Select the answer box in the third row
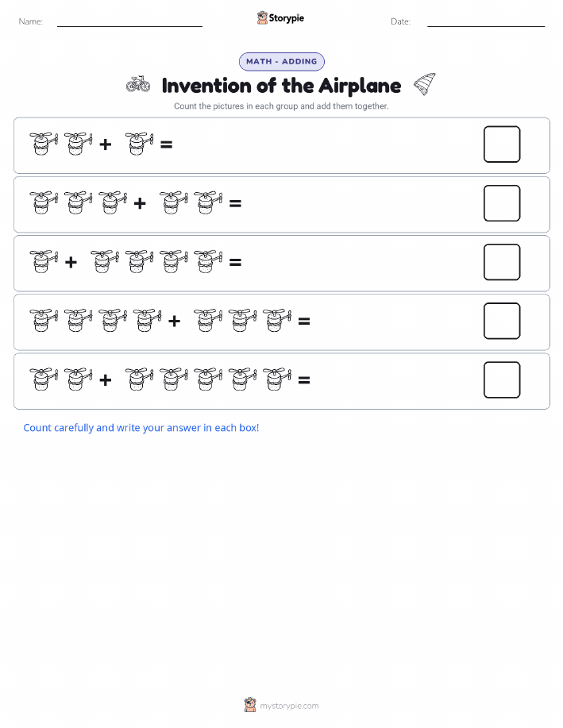Screen dimensions: 563x728 [x=502, y=262]
